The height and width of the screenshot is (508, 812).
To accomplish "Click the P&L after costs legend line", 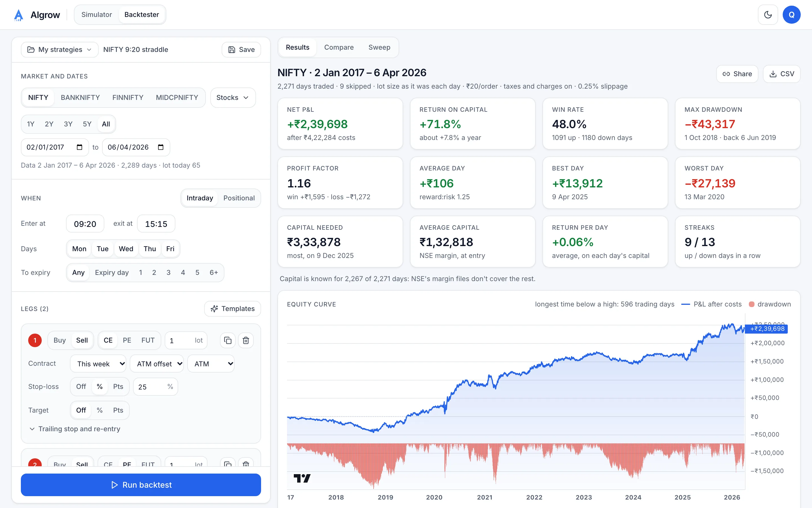I will pyautogui.click(x=685, y=305).
